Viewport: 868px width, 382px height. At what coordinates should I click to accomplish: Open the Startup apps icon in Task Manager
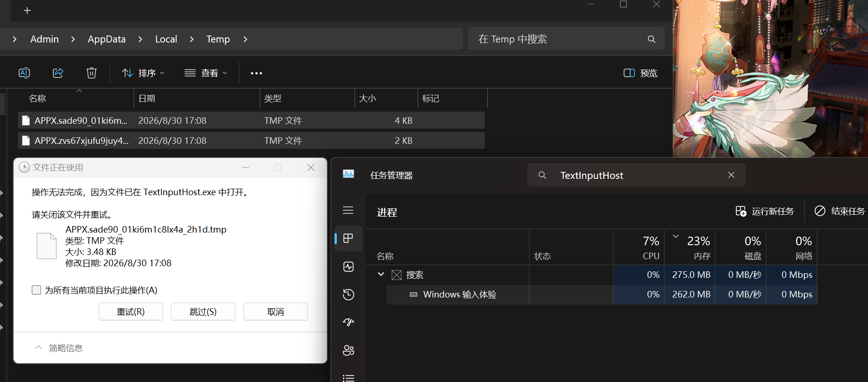349,322
